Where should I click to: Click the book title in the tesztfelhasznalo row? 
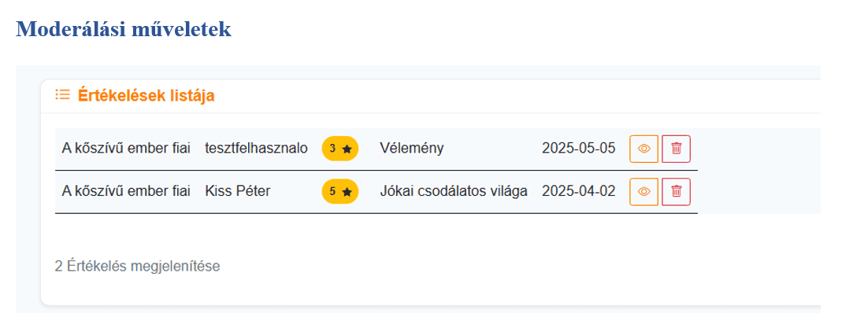pos(126,149)
